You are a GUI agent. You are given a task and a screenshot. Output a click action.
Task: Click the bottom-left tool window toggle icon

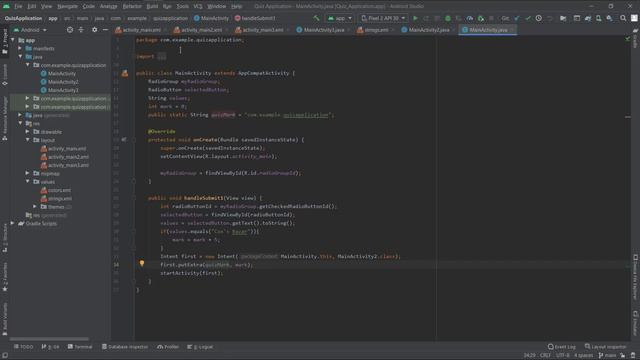point(5,356)
